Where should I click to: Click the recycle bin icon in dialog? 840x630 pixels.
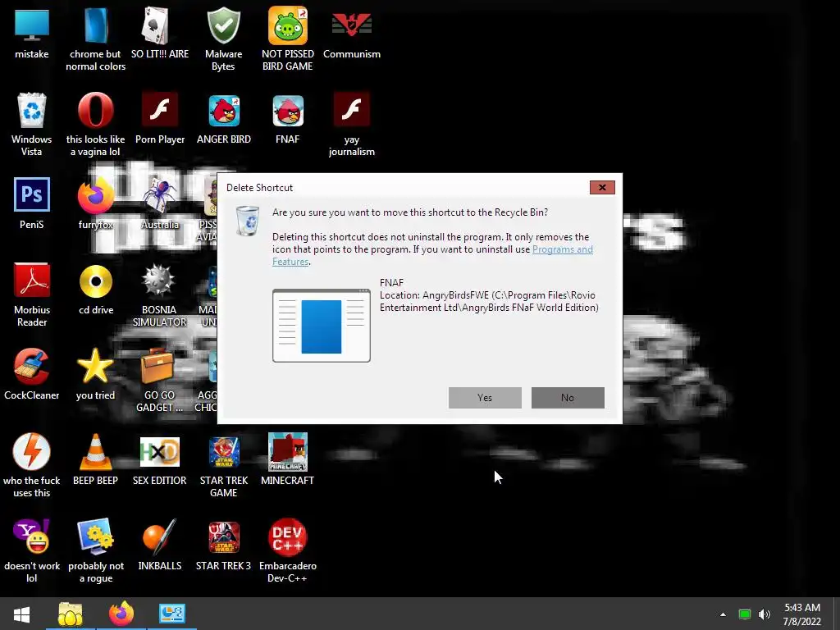click(248, 220)
